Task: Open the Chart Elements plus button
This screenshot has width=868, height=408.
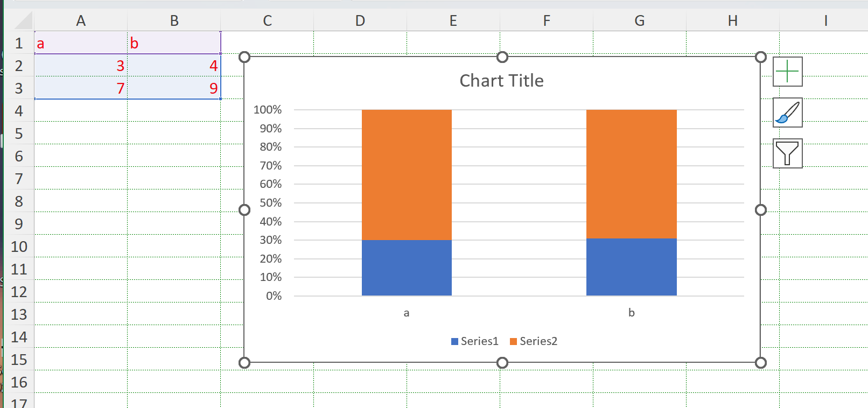Action: pyautogui.click(x=787, y=72)
